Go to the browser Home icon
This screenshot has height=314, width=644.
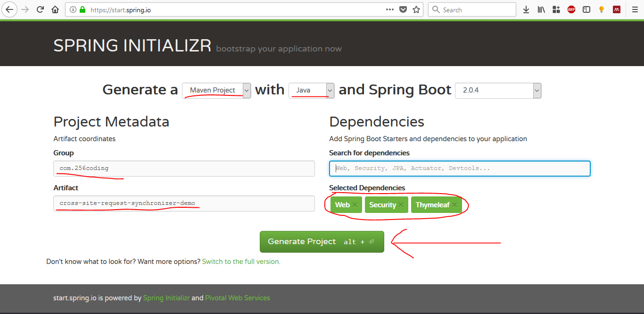55,9
